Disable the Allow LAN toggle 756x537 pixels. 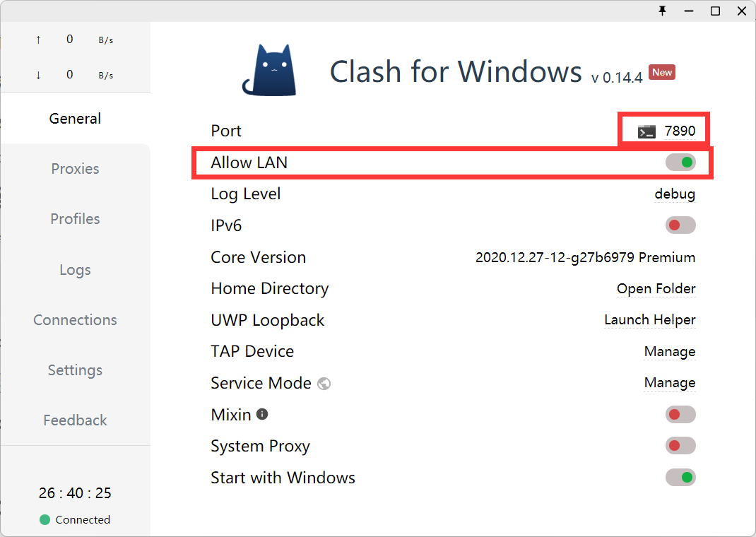680,163
